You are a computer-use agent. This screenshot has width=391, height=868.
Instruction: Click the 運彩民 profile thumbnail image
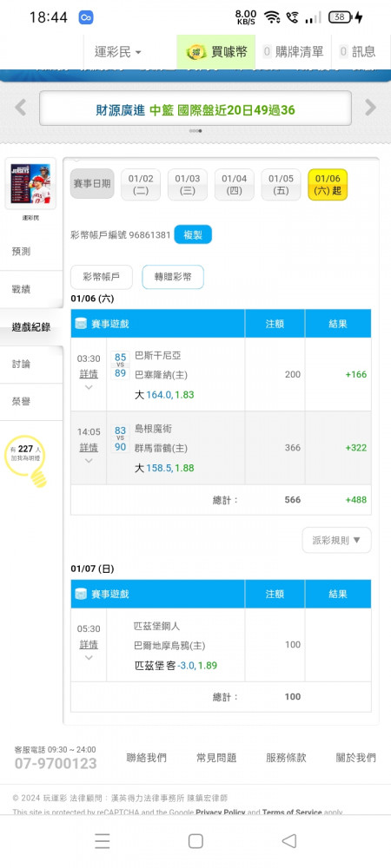pyautogui.click(x=30, y=184)
